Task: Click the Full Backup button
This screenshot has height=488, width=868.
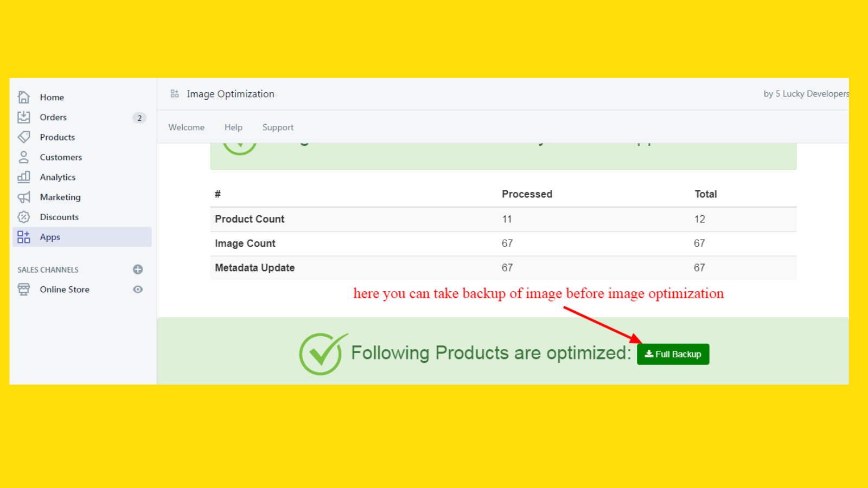Action: 673,354
